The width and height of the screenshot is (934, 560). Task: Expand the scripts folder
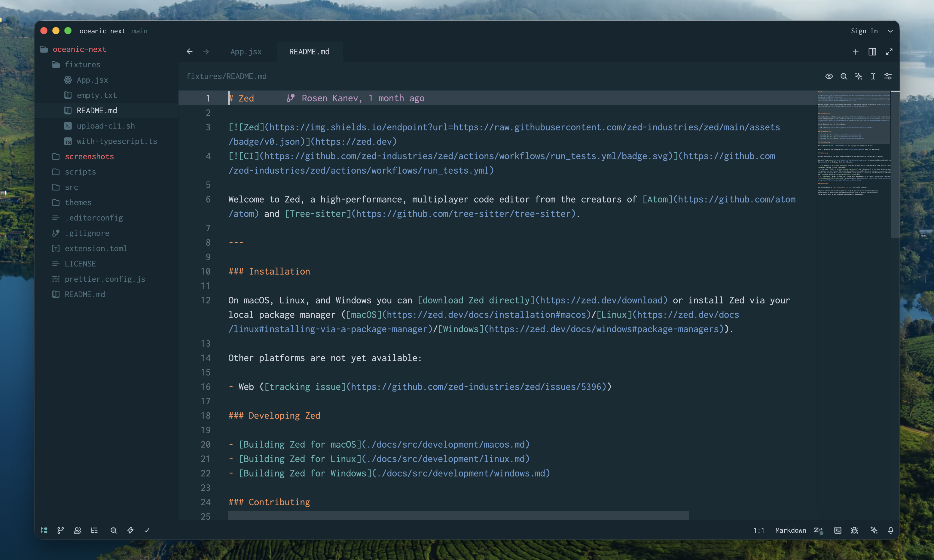coord(80,172)
